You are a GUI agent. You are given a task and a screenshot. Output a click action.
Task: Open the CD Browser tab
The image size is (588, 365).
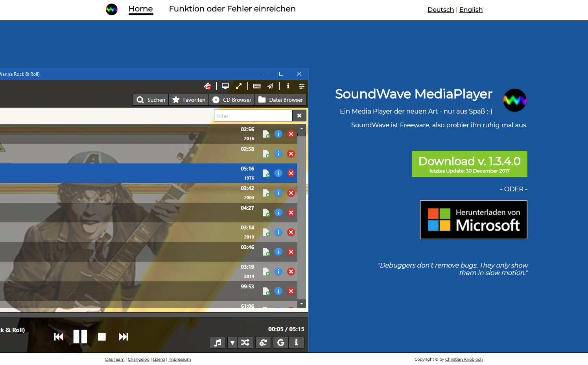point(232,100)
